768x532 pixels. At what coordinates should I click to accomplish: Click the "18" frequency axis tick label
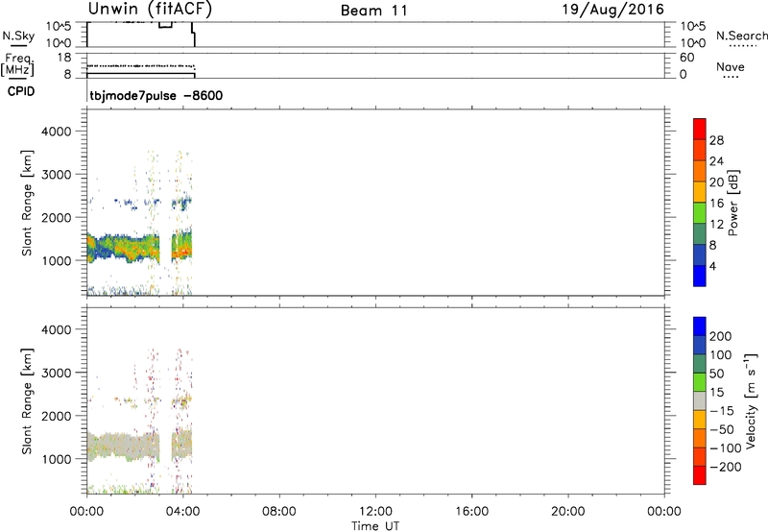64,58
